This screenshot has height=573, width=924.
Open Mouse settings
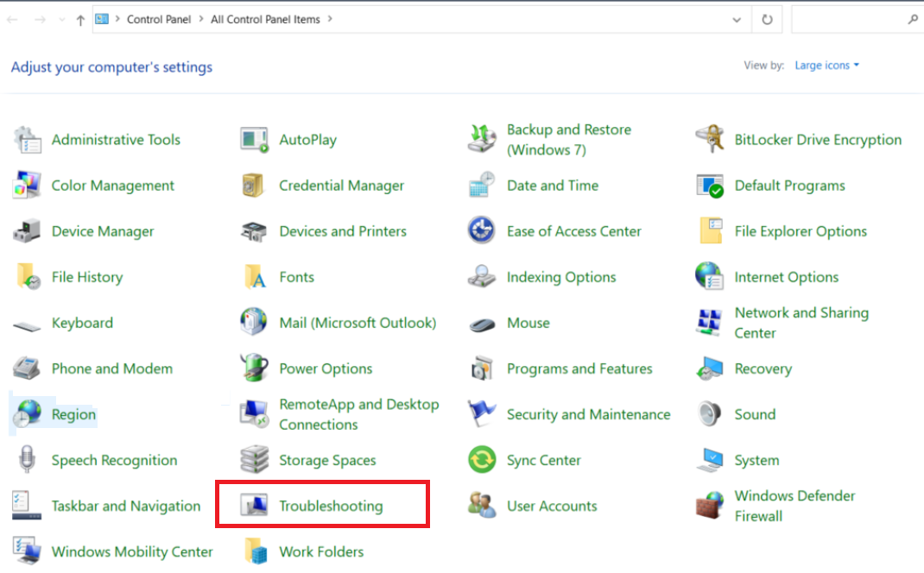click(x=529, y=323)
